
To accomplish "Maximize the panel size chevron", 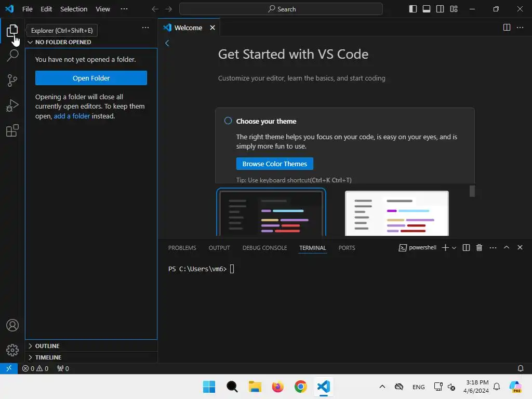I will pos(507,247).
